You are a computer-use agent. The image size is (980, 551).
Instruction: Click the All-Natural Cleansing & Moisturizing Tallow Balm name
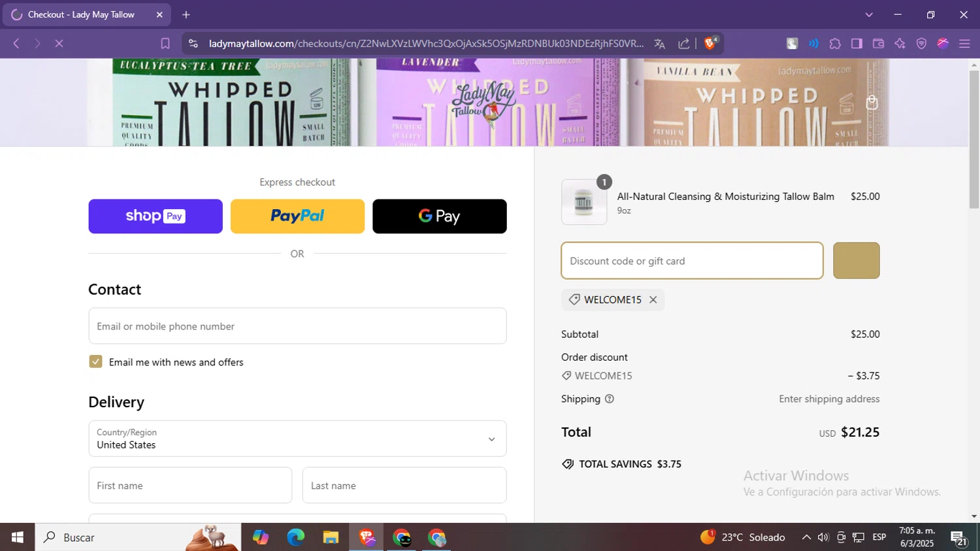pyautogui.click(x=725, y=196)
